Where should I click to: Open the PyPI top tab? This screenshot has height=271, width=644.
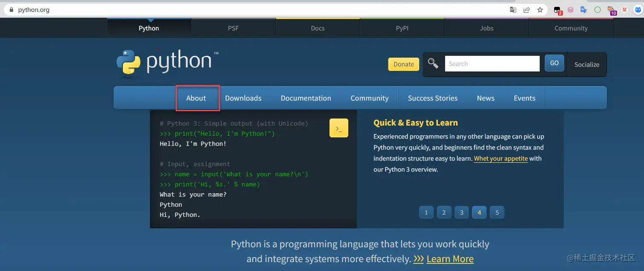pos(402,28)
